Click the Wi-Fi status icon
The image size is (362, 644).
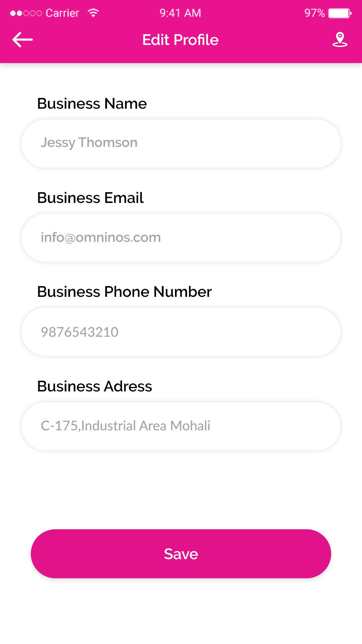(x=93, y=13)
